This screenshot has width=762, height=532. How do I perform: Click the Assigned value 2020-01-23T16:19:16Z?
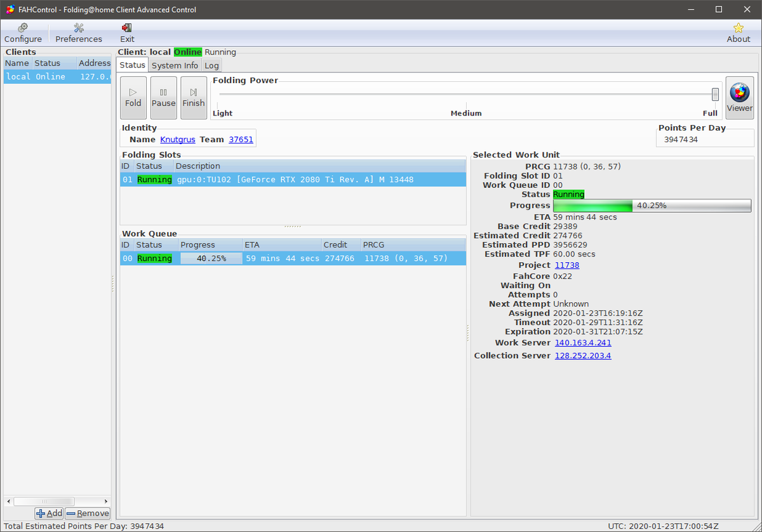(598, 314)
